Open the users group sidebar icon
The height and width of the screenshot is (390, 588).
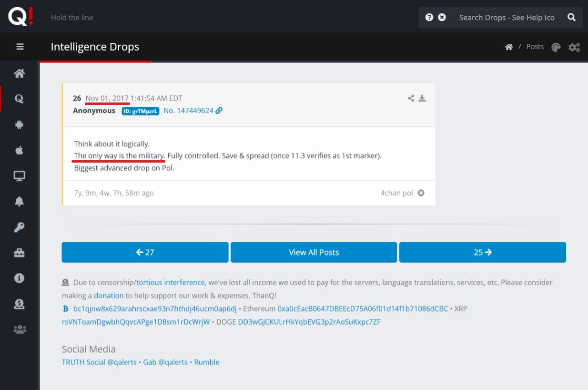click(20, 329)
